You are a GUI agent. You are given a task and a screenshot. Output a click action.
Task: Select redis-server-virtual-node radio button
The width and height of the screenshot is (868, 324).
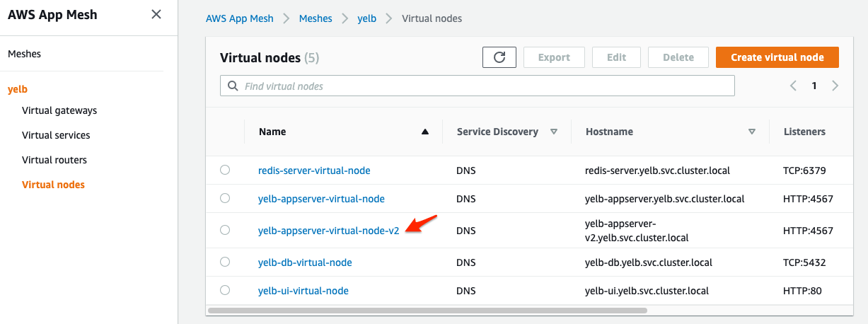pos(225,170)
